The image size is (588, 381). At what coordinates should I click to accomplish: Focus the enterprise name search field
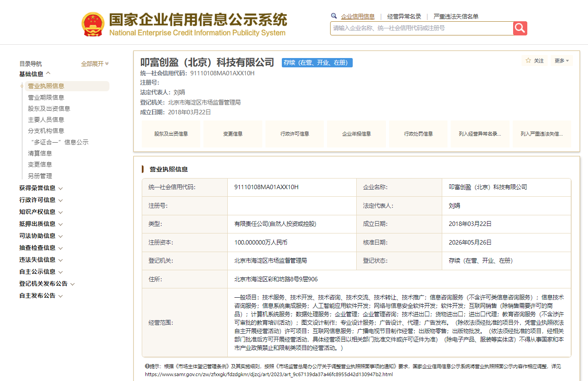pyautogui.click(x=422, y=28)
